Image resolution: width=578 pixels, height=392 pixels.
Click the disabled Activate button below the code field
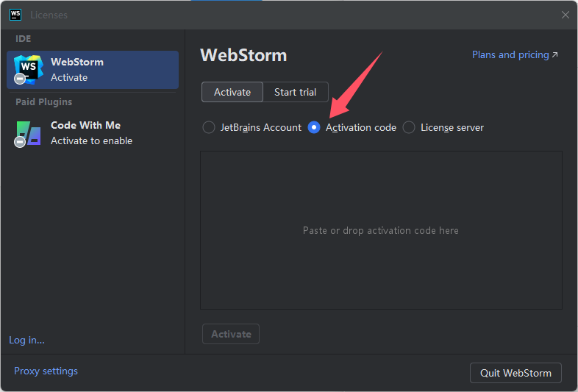pos(231,334)
